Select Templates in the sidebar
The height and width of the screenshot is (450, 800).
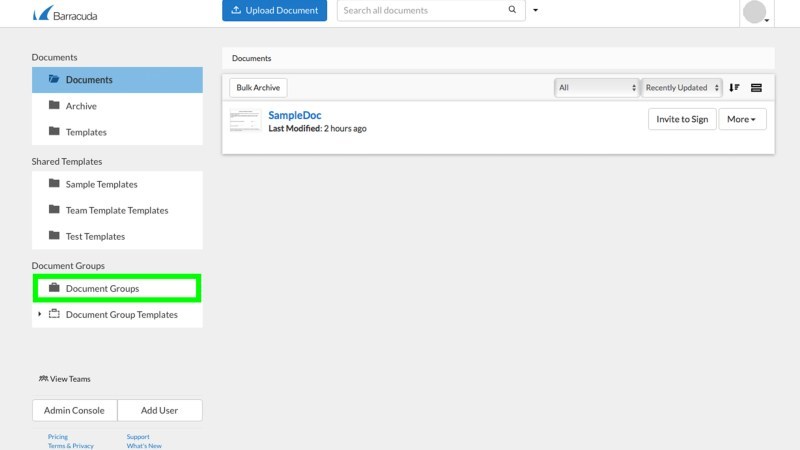(x=86, y=132)
